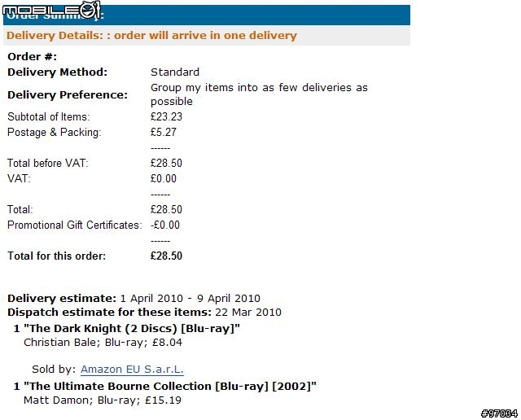Click the Standard delivery method value
Image resolution: width=521 pixels, height=420 pixels.
point(175,72)
